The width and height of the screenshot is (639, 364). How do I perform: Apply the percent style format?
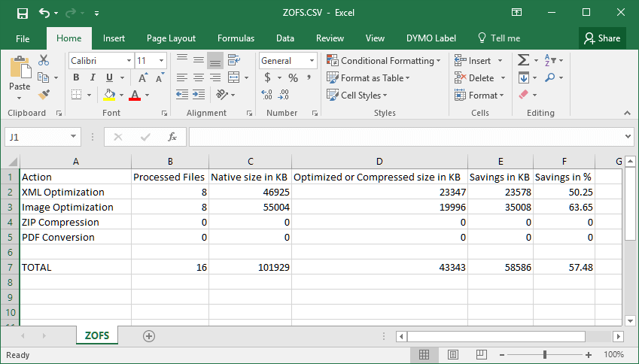292,77
